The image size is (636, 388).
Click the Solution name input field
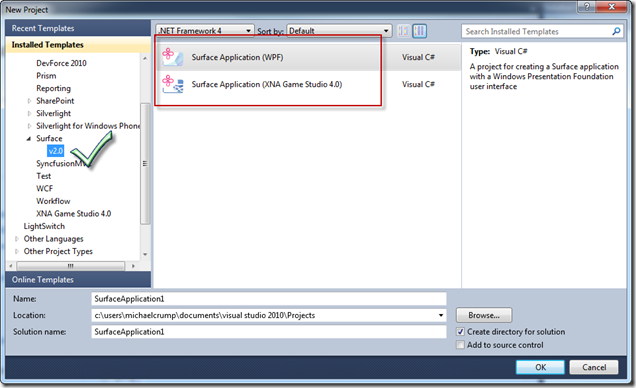coord(269,332)
